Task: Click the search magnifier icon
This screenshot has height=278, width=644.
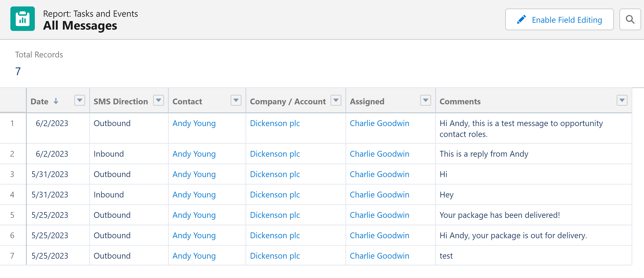Action: [630, 20]
